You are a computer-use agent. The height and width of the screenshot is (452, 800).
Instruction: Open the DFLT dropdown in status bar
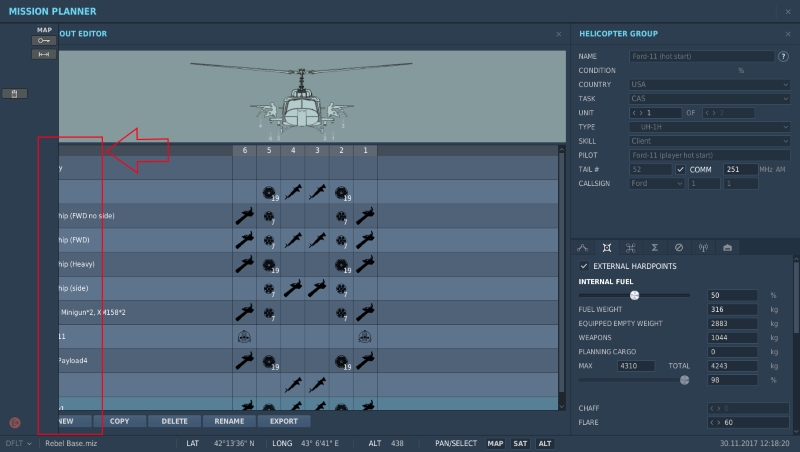pos(18,443)
